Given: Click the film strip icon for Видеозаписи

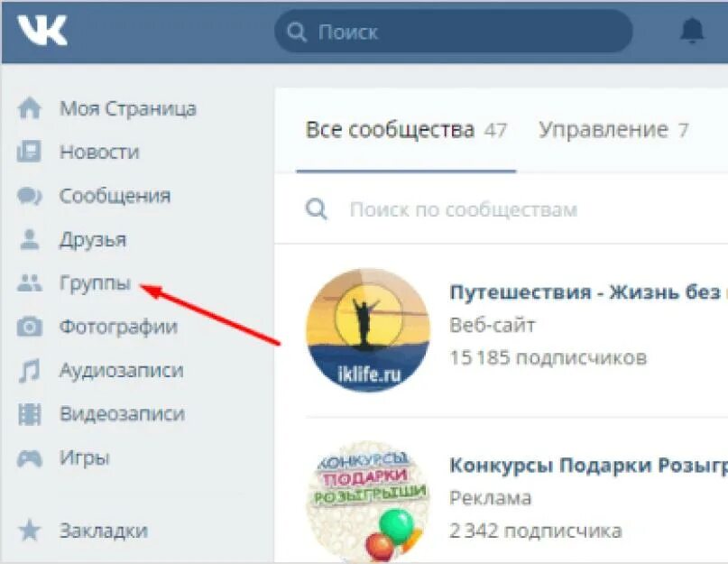Looking at the screenshot, I should click(28, 414).
